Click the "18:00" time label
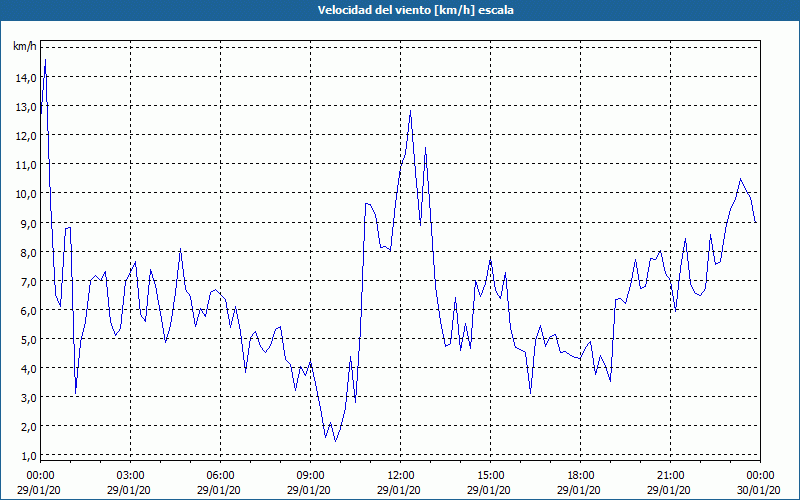 pyautogui.click(x=581, y=476)
